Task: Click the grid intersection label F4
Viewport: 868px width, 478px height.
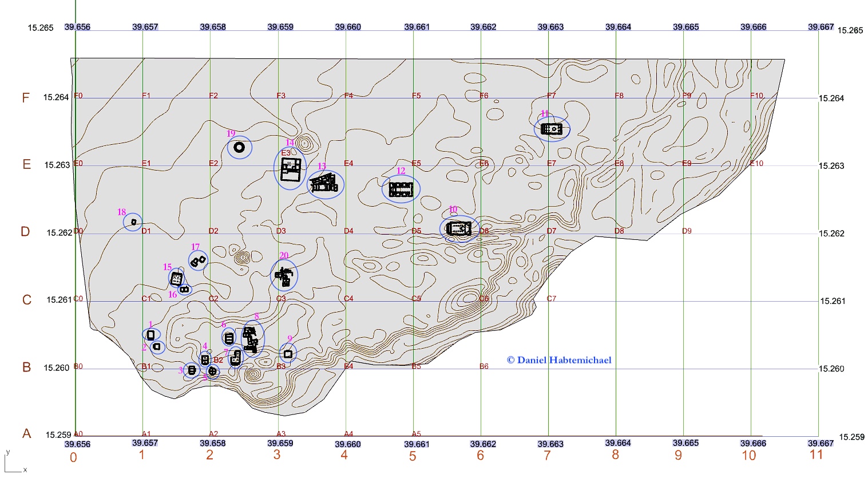Action: click(348, 96)
